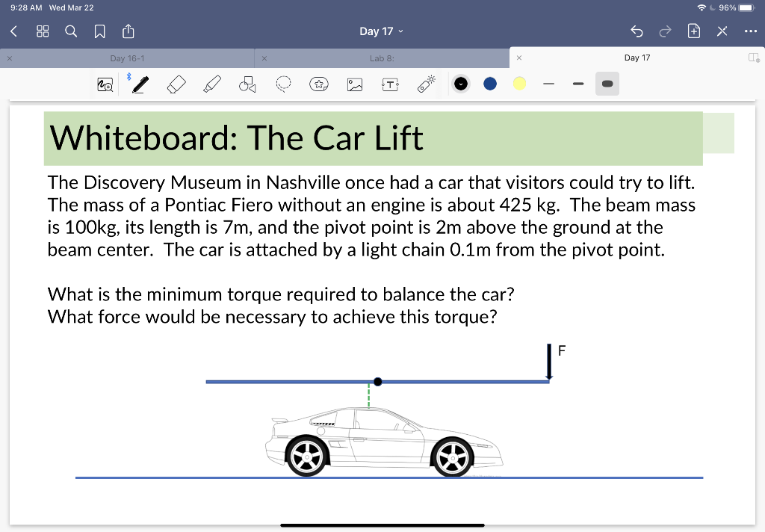Image resolution: width=765 pixels, height=532 pixels.
Task: Click the black pivot point dot
Action: (x=377, y=382)
